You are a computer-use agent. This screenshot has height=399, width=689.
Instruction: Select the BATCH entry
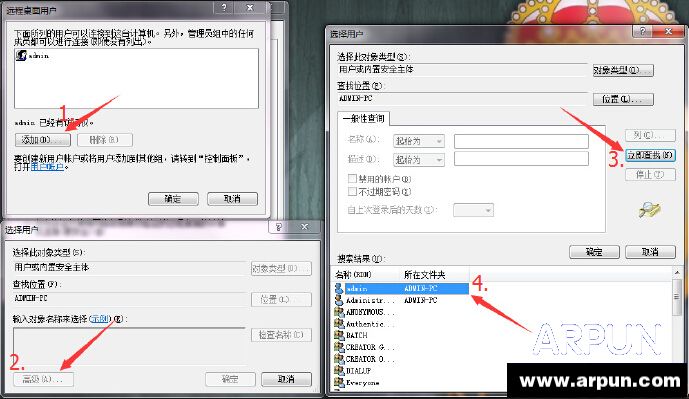(x=356, y=335)
